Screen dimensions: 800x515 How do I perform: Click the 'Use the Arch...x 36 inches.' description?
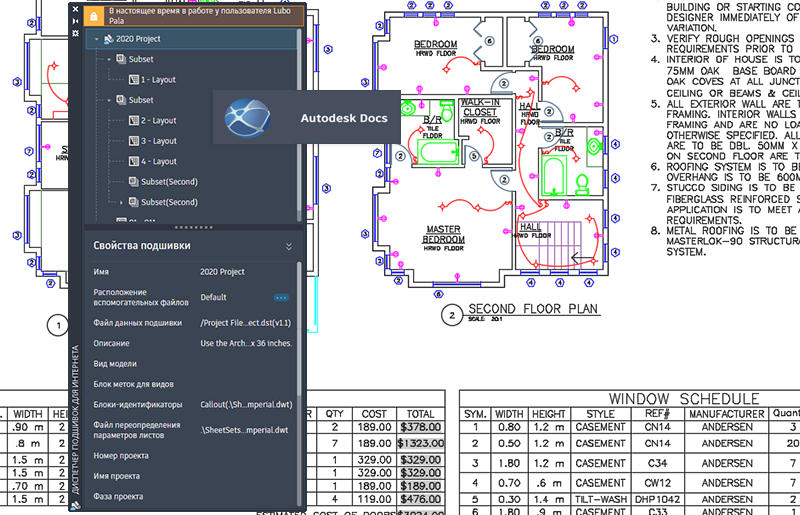click(x=246, y=344)
